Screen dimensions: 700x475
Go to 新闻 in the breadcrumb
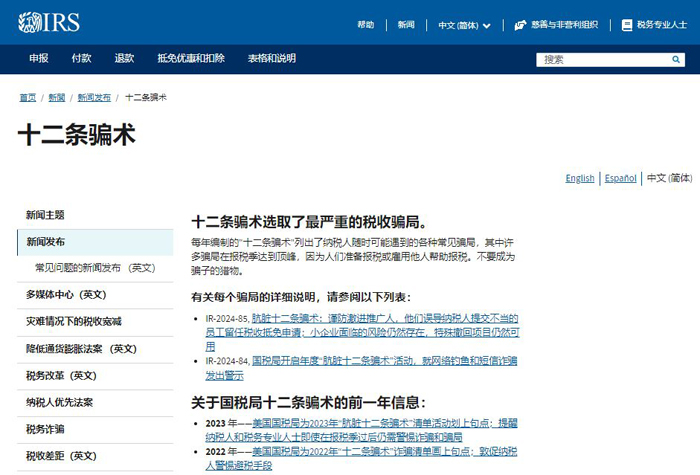click(x=57, y=97)
